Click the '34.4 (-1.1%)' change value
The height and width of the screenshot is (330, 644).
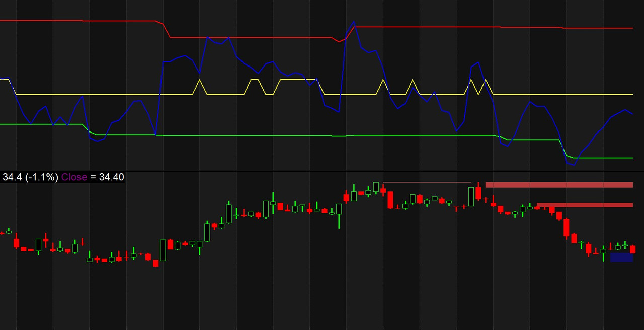tap(31, 177)
